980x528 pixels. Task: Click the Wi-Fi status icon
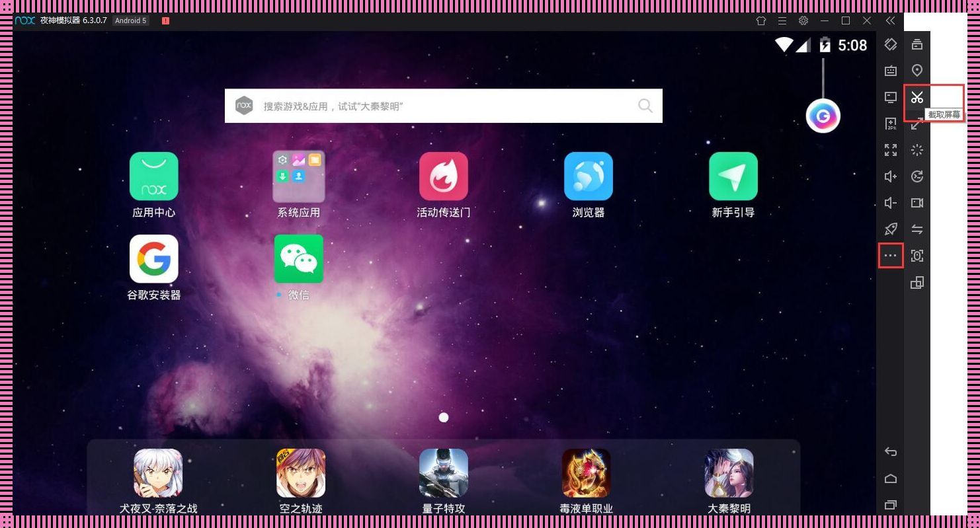pos(784,45)
